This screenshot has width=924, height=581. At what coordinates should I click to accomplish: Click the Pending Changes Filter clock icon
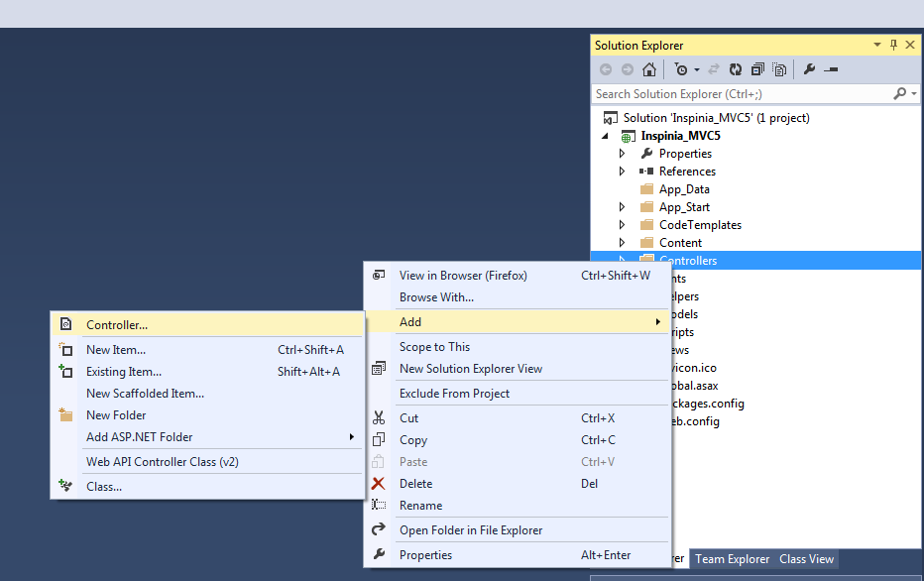click(681, 69)
